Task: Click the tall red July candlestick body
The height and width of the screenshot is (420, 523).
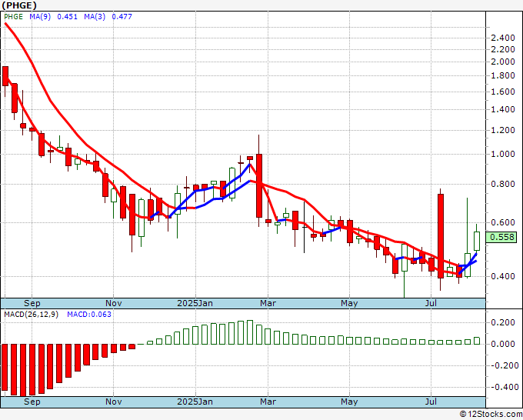Action: coord(441,236)
